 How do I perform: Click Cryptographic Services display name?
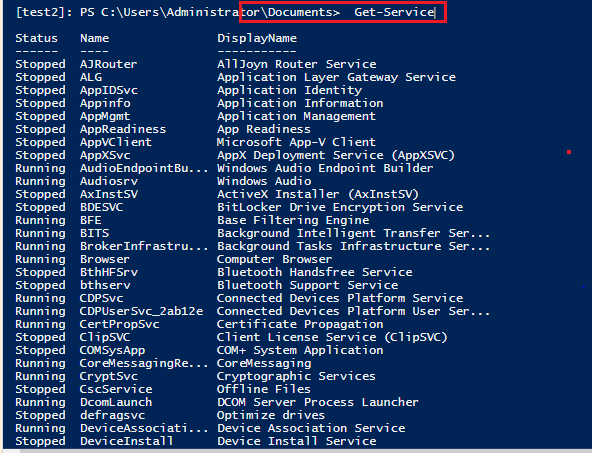(296, 376)
